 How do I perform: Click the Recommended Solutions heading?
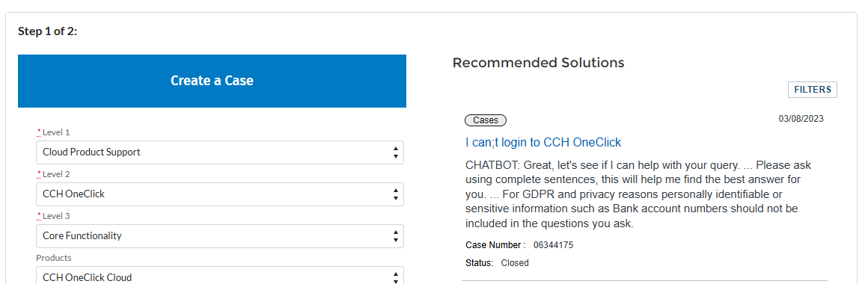click(538, 63)
